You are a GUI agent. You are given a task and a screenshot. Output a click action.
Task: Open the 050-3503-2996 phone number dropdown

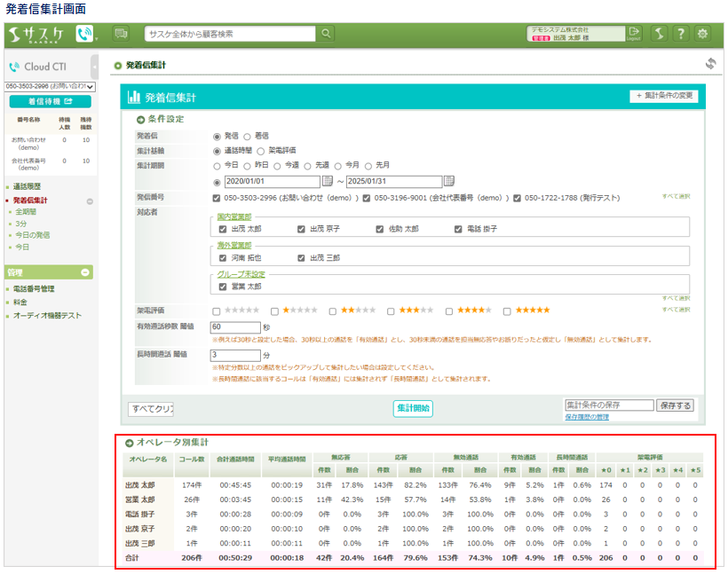click(50, 86)
